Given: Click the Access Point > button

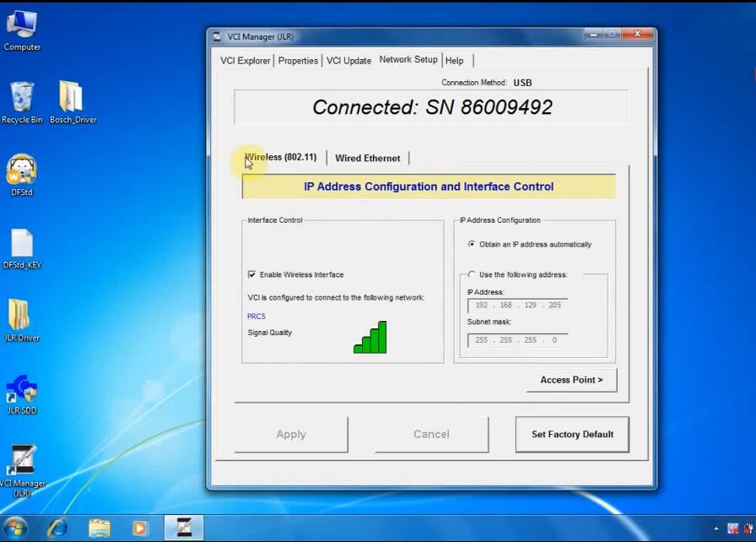Looking at the screenshot, I should 571,380.
